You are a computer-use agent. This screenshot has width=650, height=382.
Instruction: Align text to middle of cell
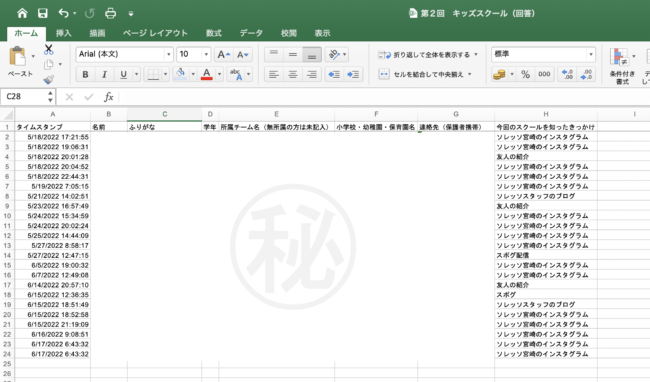pos(293,54)
